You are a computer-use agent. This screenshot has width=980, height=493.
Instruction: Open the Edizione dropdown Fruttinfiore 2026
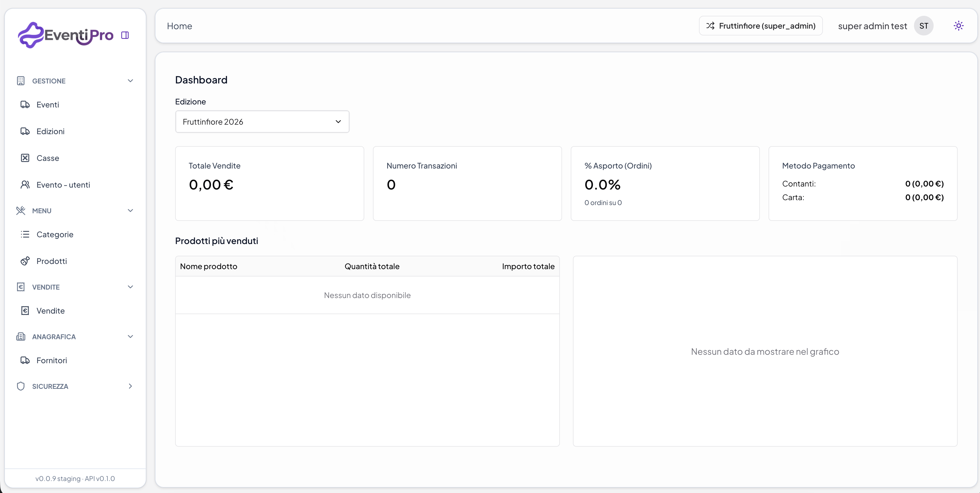(x=262, y=122)
